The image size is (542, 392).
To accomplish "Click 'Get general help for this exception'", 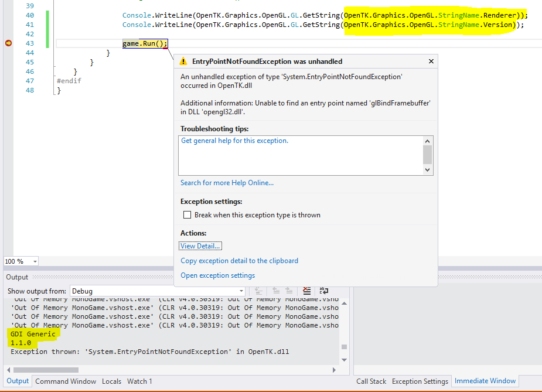I will (x=235, y=141).
